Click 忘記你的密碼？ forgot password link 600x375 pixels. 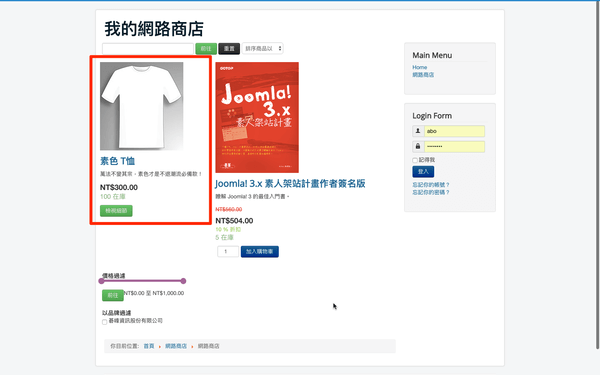pos(430,192)
